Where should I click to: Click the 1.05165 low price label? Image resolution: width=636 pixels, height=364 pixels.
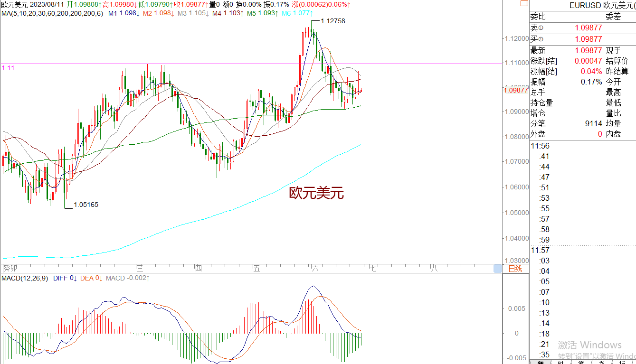click(86, 205)
